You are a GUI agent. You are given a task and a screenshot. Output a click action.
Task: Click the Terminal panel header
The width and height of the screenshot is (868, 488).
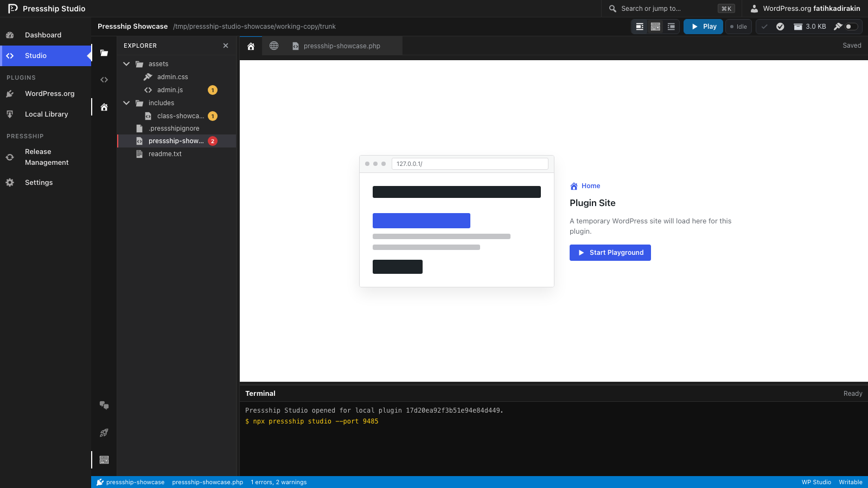click(x=554, y=394)
